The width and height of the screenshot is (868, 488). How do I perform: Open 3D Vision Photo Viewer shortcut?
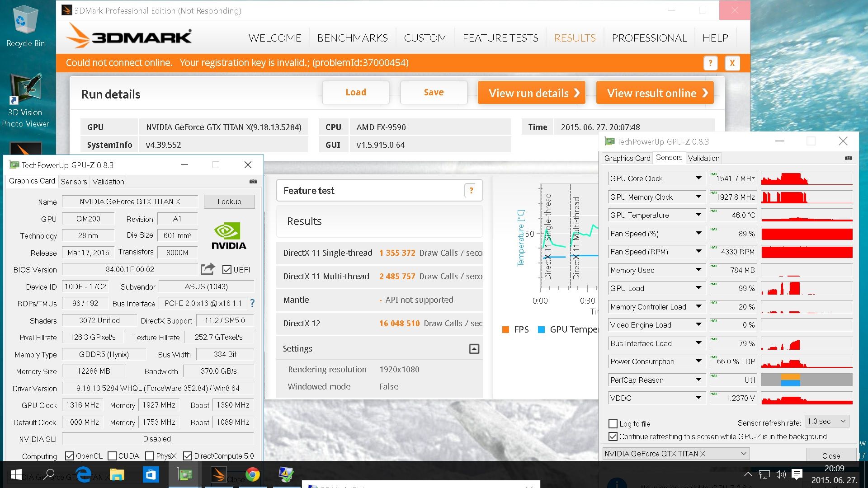(25, 100)
